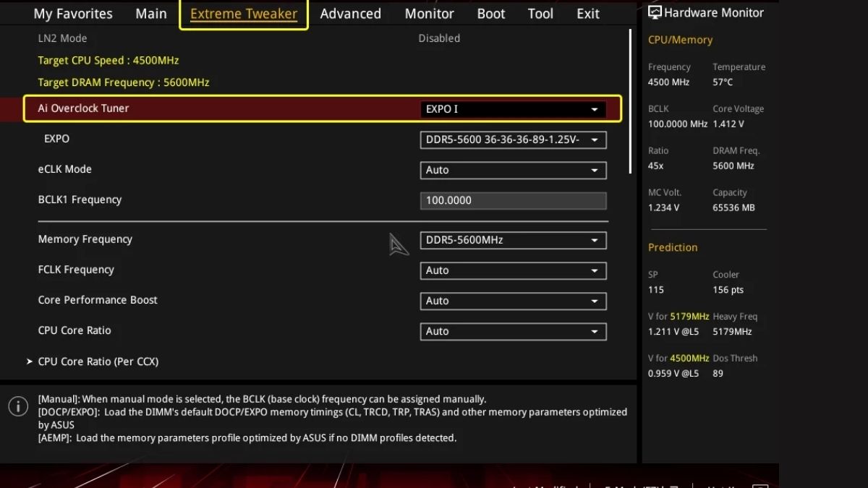The height and width of the screenshot is (488, 868).
Task: Click 'Target DRAM Frequency : 5600MHz' text
Action: tap(124, 82)
